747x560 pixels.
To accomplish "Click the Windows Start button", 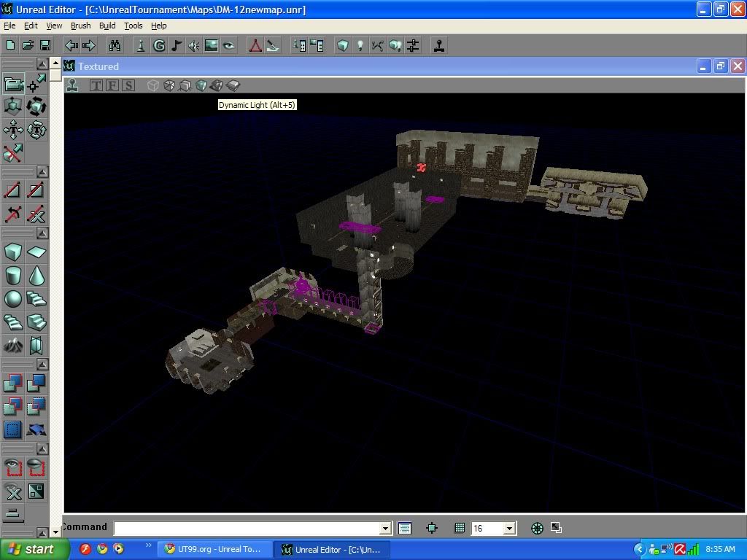I will tap(34, 549).
